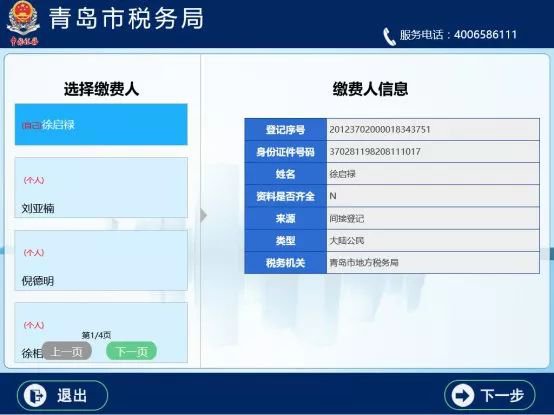
Task: Click the 身份证件号码 value field
Action: [433, 152]
